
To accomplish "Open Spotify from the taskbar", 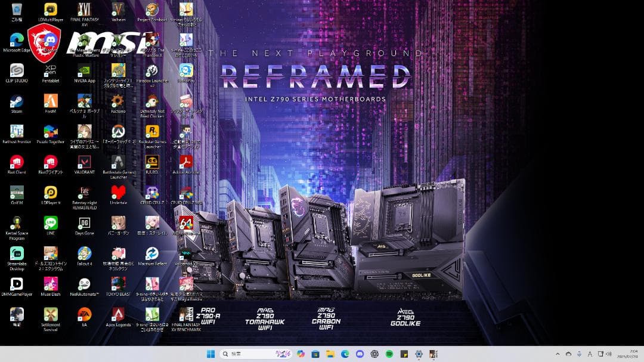I will tap(389, 354).
